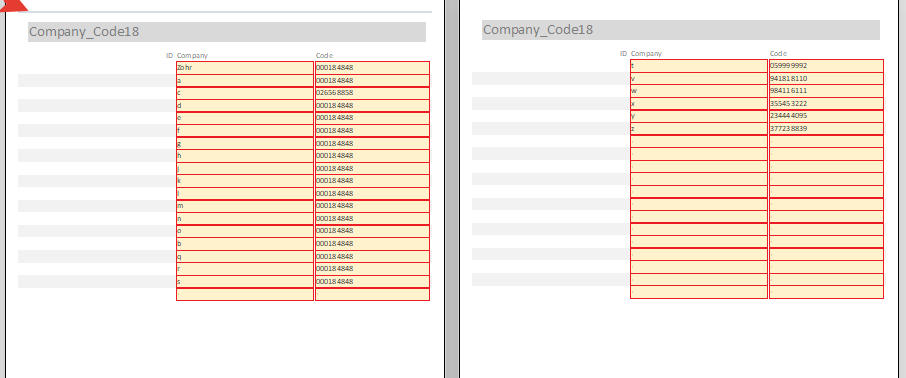This screenshot has width=906, height=378.
Task: Select the company cell containing Zohr
Action: tap(245, 68)
